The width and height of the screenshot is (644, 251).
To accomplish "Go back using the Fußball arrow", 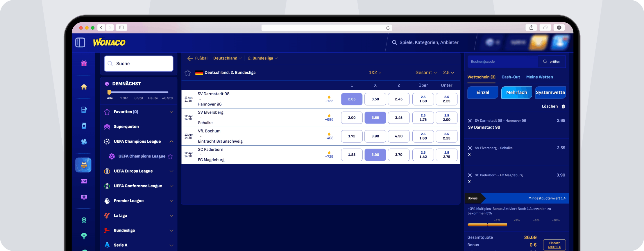I will 190,58.
